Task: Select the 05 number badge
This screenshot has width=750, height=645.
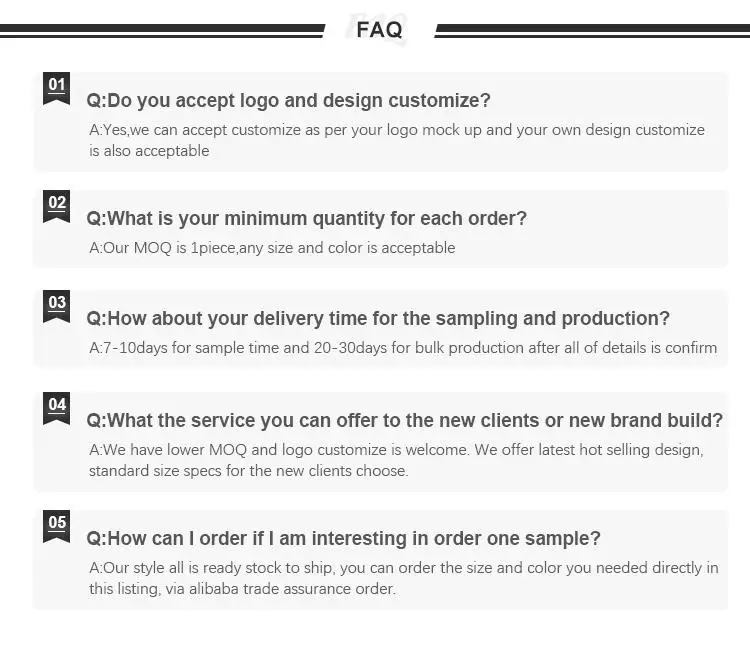Action: [57, 525]
